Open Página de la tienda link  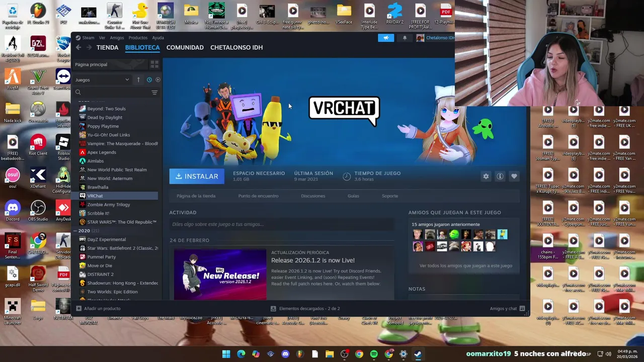coord(196,196)
